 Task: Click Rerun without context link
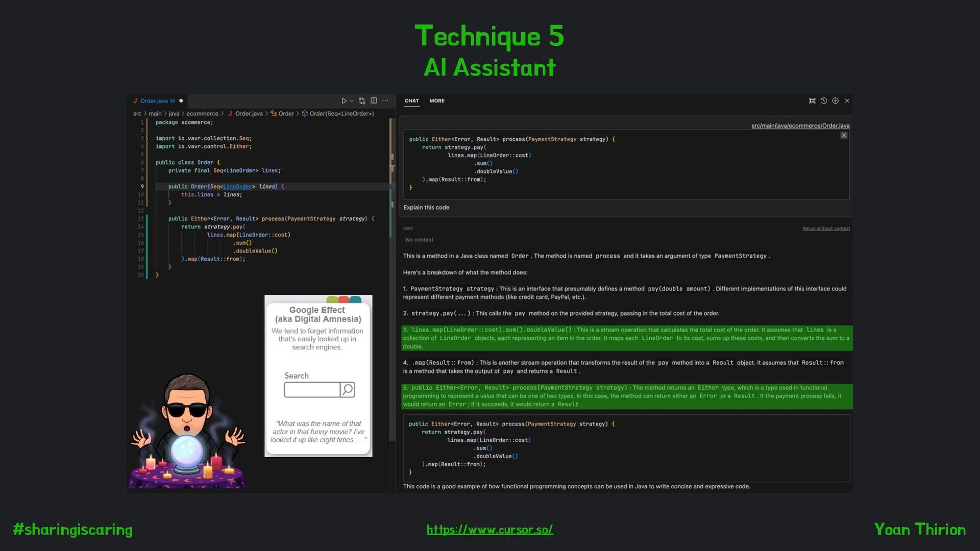826,229
